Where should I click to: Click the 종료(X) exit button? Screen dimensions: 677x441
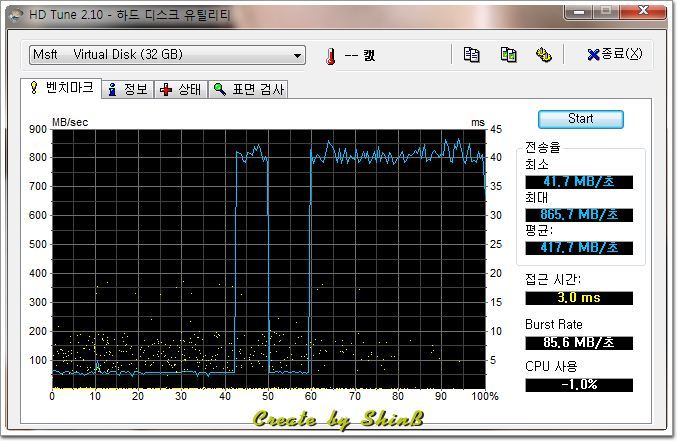tap(615, 54)
